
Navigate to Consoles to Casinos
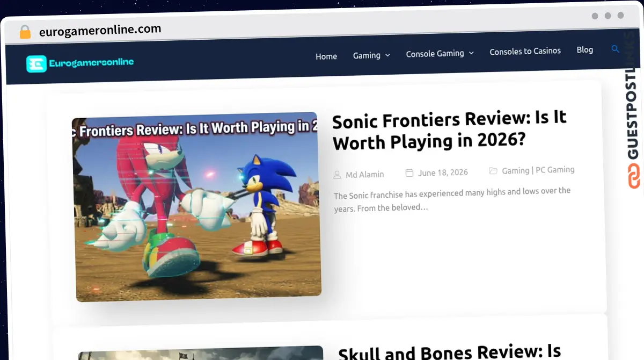(x=525, y=51)
